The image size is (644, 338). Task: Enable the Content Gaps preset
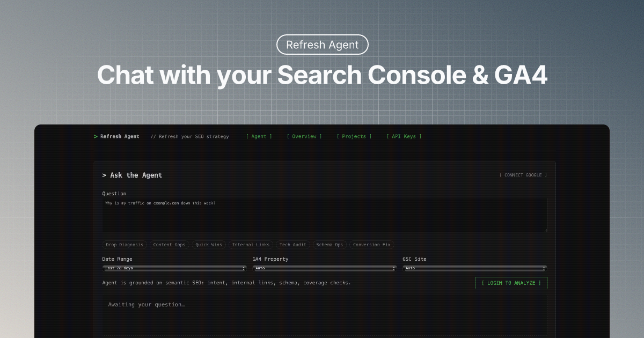[x=169, y=245]
